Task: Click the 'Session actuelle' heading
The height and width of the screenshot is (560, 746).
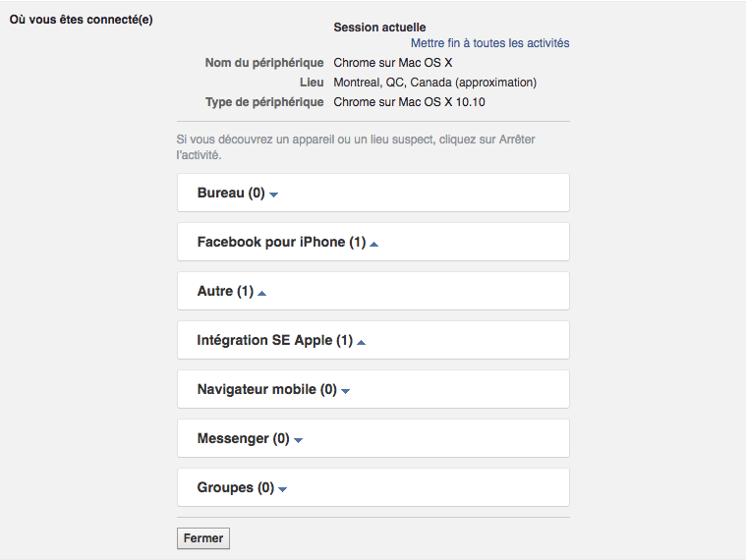Action: point(379,28)
